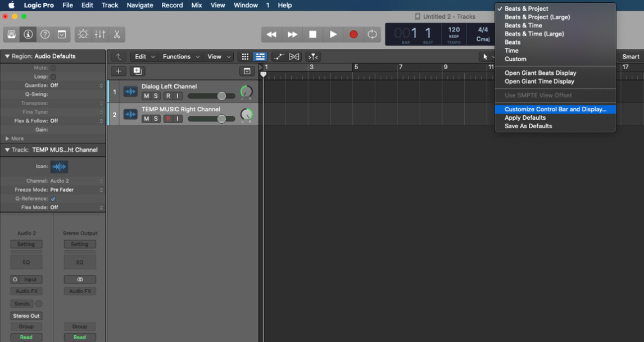Viewport: 644px width, 342px height.
Task: Switch to list view icon
Action: click(260, 57)
